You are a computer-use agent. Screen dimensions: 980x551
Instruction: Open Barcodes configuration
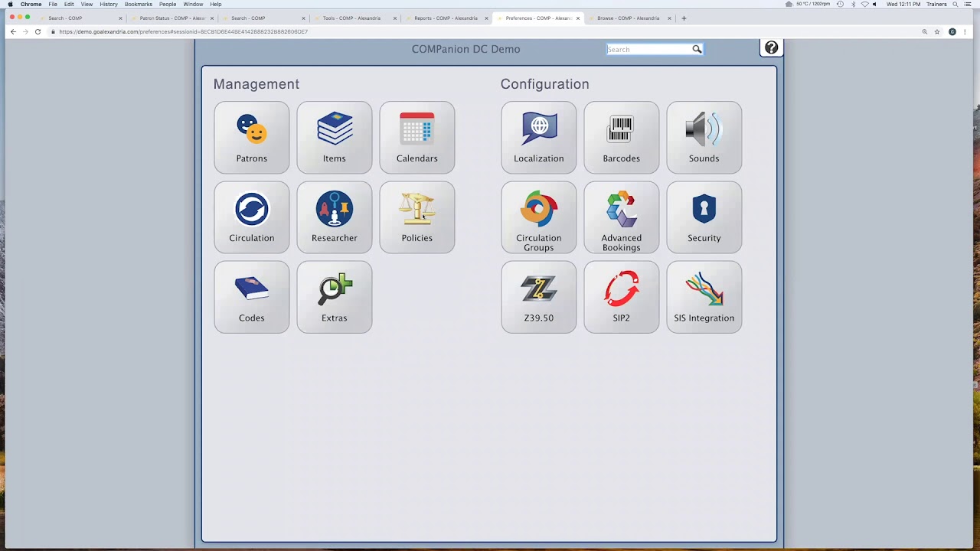[x=622, y=138]
